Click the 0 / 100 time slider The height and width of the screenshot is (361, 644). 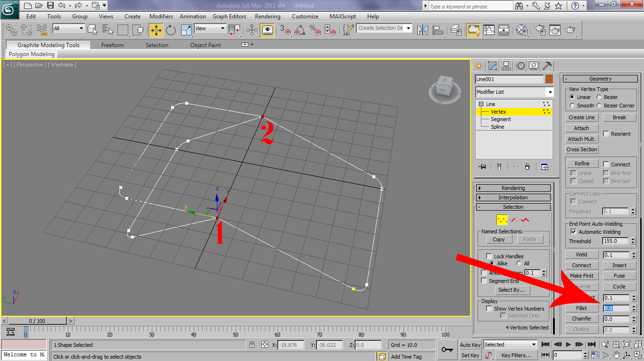point(37,321)
